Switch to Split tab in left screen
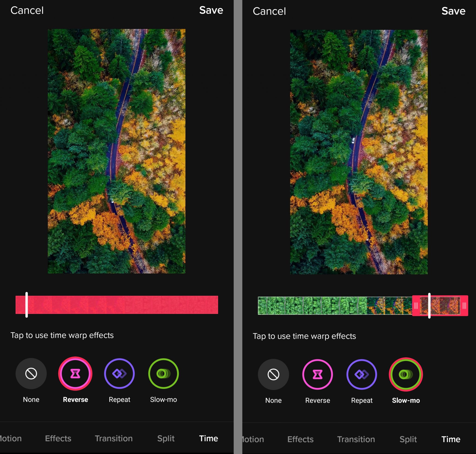The width and height of the screenshot is (476, 454). pyautogui.click(x=166, y=438)
